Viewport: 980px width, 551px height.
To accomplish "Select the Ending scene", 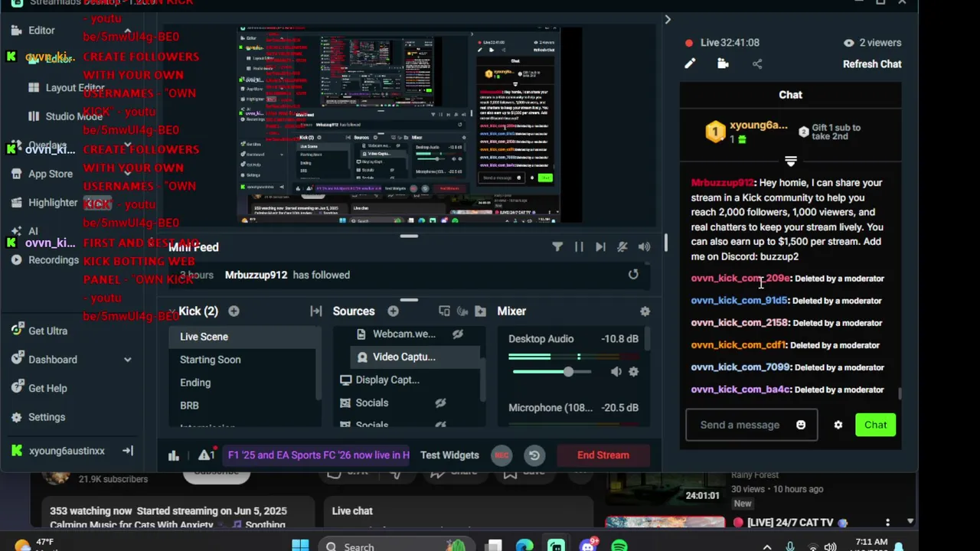I will tap(242, 383).
